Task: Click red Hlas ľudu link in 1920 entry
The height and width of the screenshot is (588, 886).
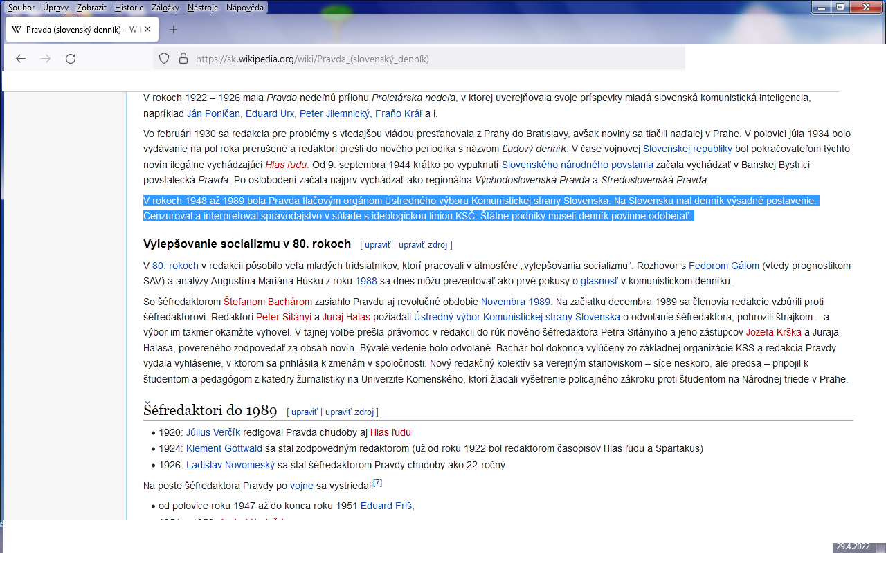Action: pyautogui.click(x=390, y=432)
